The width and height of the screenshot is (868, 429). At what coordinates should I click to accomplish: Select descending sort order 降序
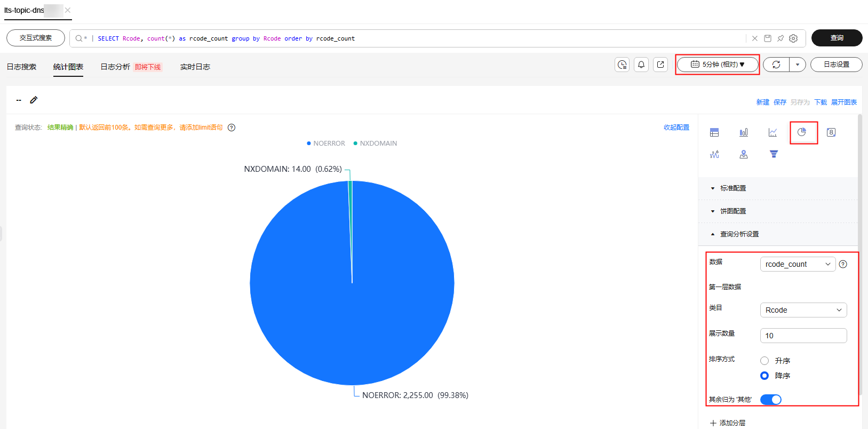765,376
